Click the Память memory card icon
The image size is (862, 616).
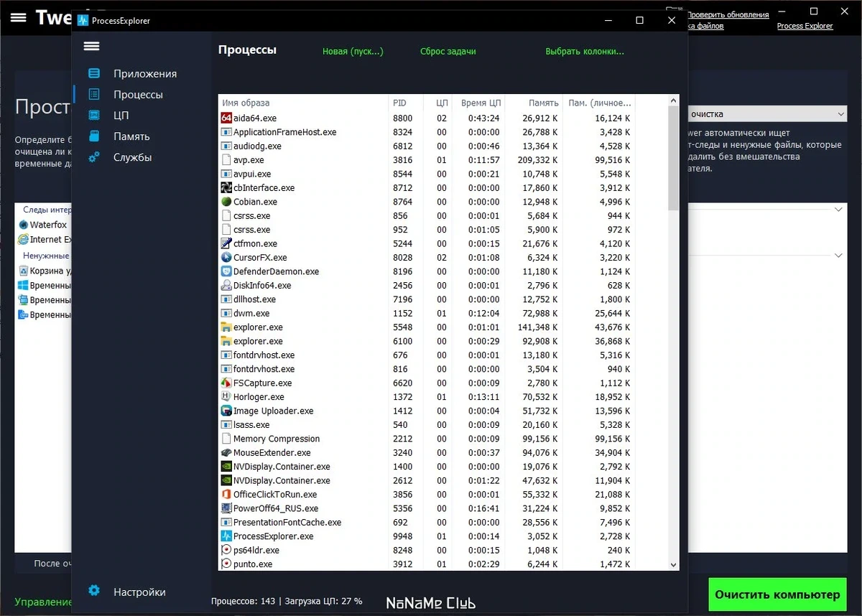click(93, 136)
